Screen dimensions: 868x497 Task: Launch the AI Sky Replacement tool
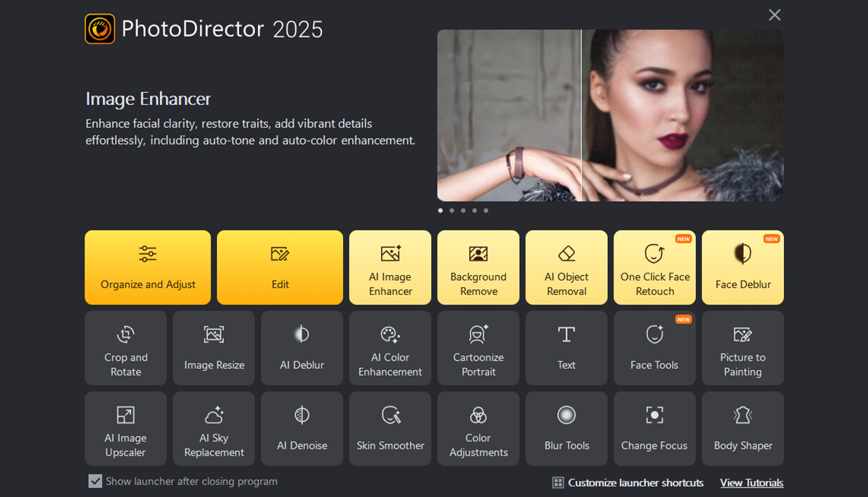[x=213, y=429]
